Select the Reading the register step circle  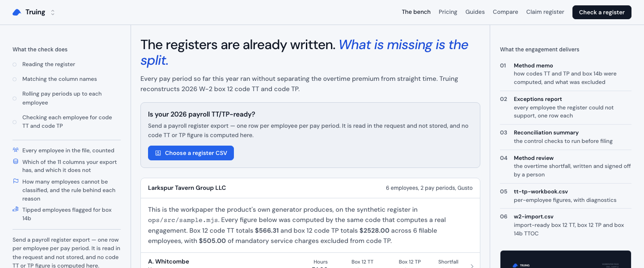tap(15, 64)
